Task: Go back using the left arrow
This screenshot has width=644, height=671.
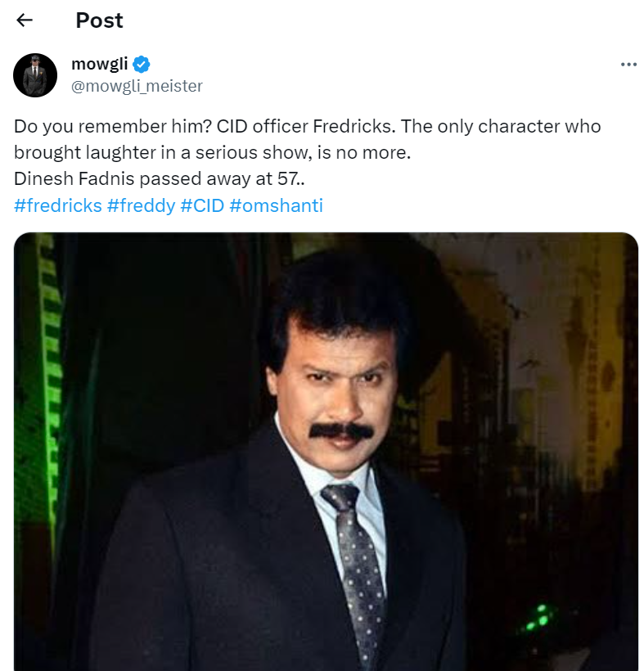Action: [25, 20]
